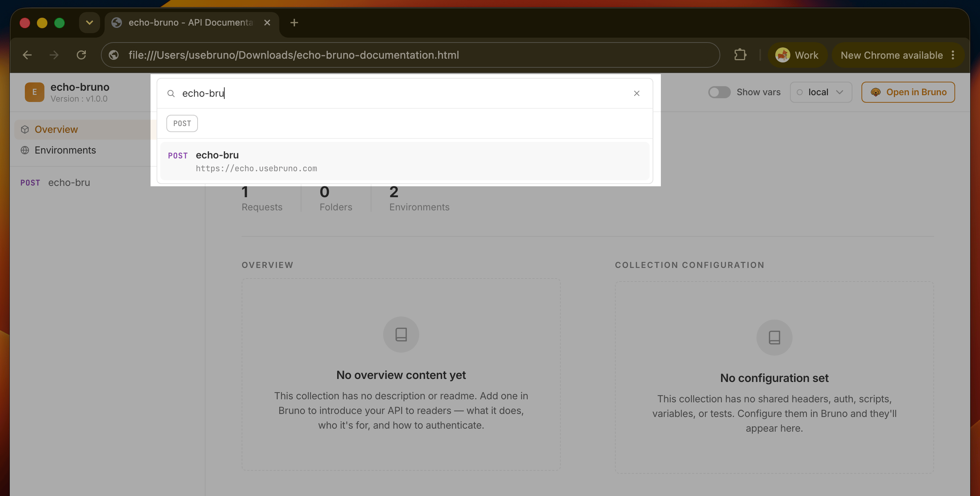The width and height of the screenshot is (980, 496).
Task: Click the browser back arrow
Action: coord(27,55)
